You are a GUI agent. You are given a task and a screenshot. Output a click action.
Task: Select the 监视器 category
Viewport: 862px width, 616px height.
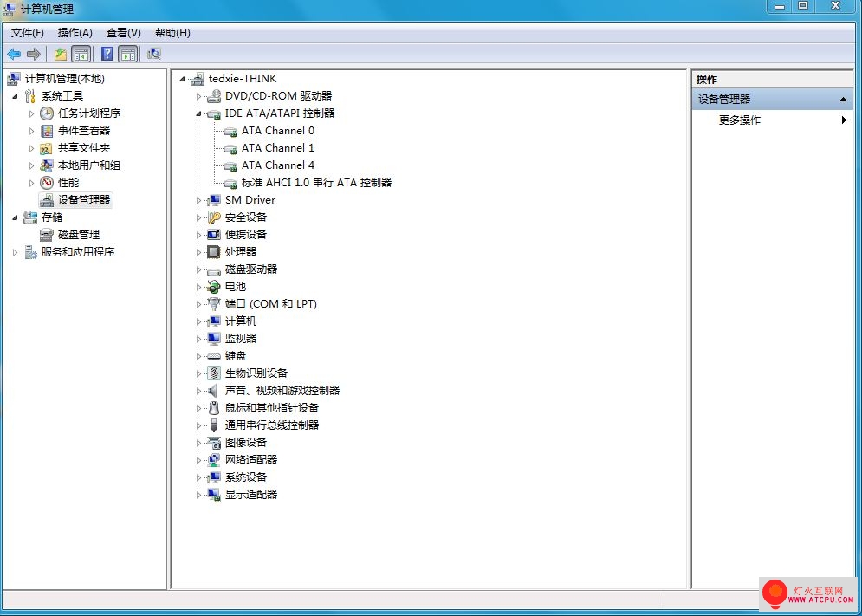click(x=241, y=339)
